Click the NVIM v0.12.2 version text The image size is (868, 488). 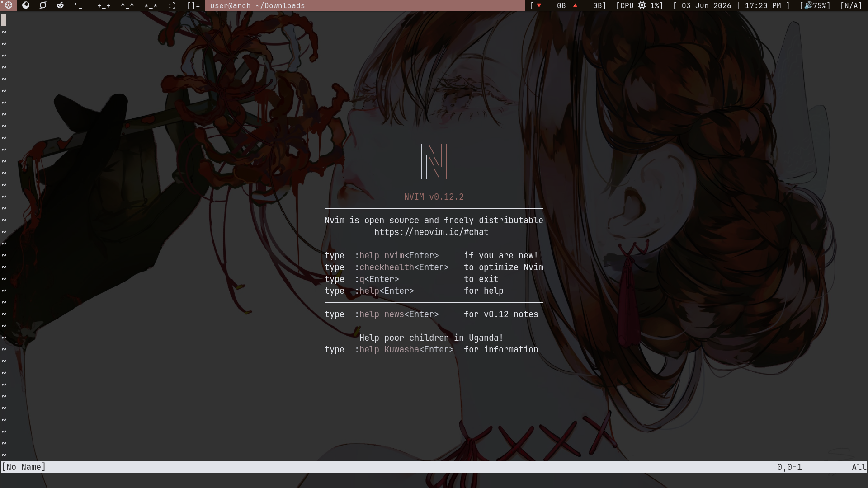434,197
